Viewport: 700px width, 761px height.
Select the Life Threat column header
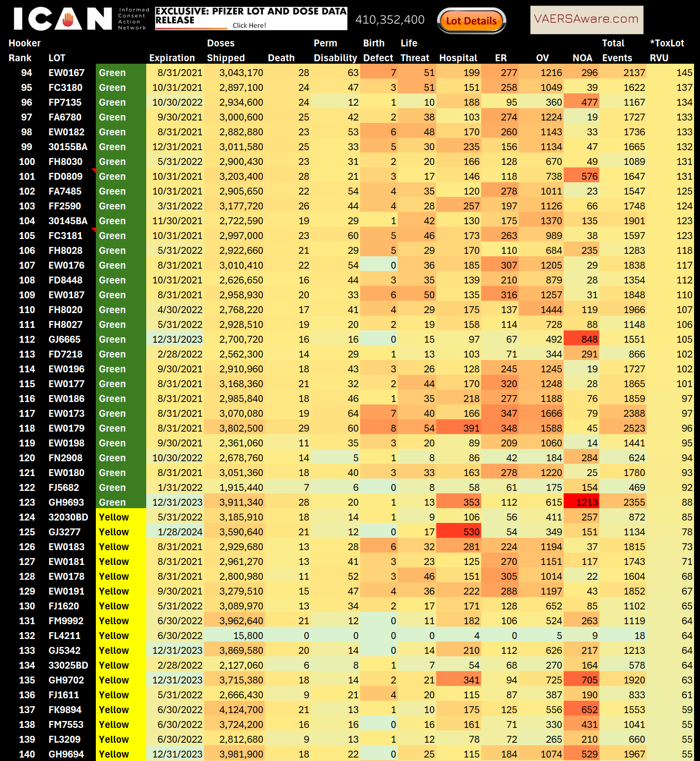pyautogui.click(x=414, y=50)
